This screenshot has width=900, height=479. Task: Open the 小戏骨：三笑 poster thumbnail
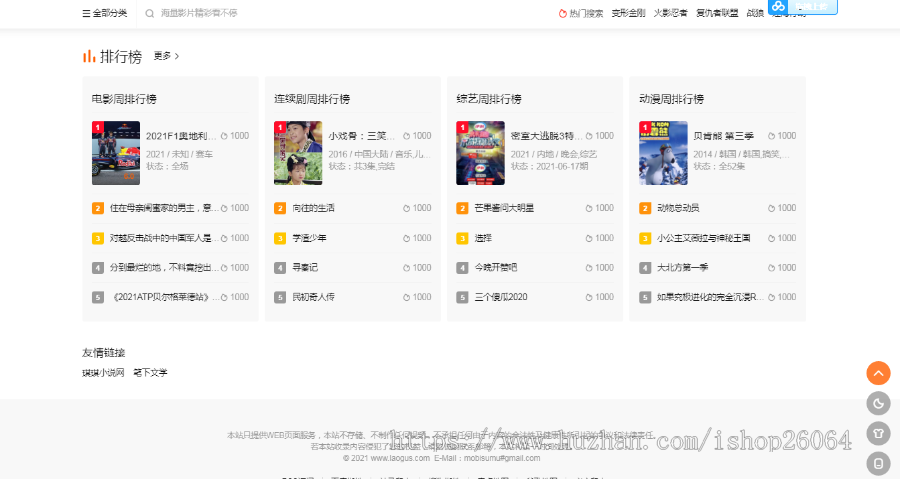click(x=298, y=153)
